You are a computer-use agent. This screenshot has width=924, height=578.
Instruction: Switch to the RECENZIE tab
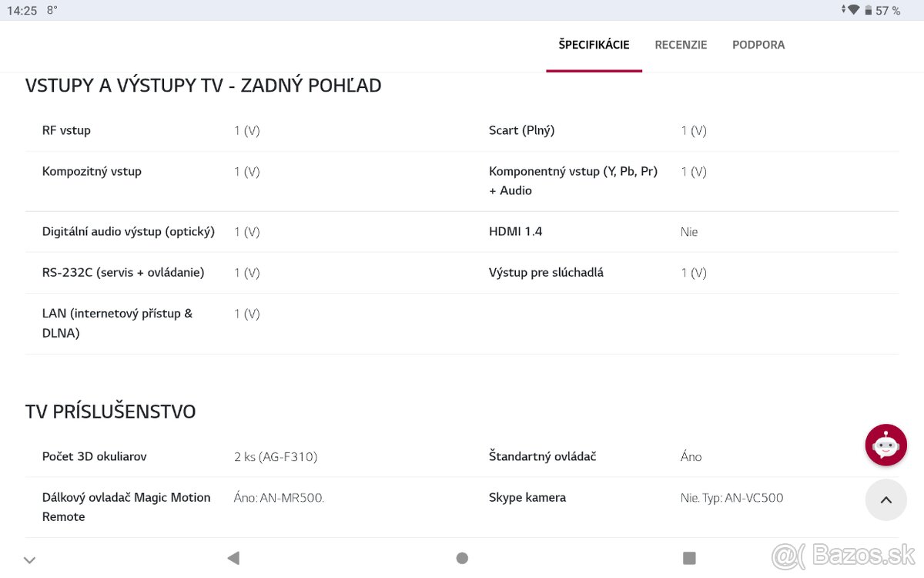681,45
